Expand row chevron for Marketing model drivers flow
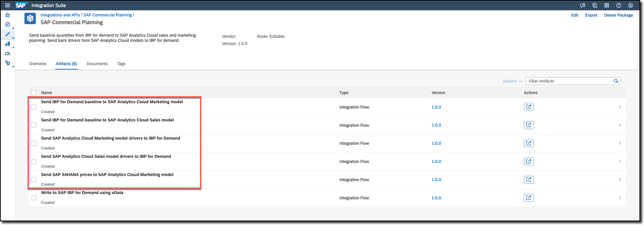Image resolution: width=644 pixels, height=225 pixels. 620,143
